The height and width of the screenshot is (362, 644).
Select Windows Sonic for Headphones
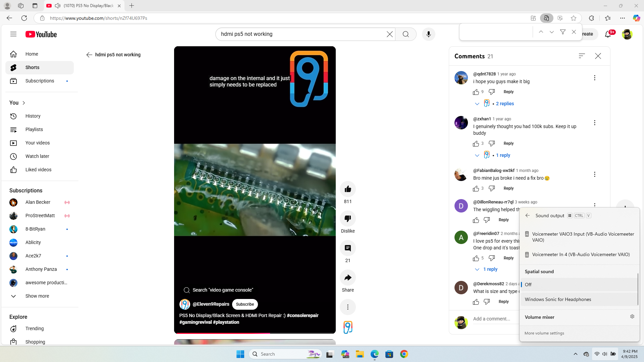click(579, 299)
